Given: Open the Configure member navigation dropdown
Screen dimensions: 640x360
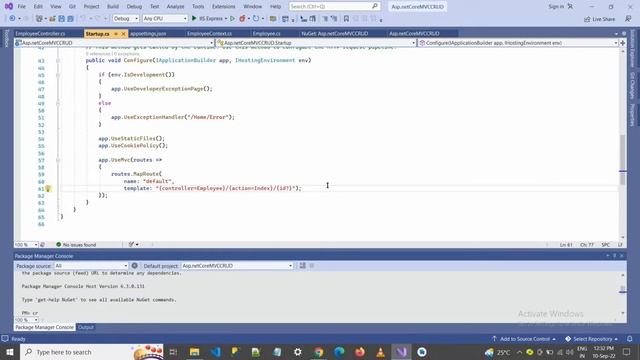Looking at the screenshot, I should (518, 43).
